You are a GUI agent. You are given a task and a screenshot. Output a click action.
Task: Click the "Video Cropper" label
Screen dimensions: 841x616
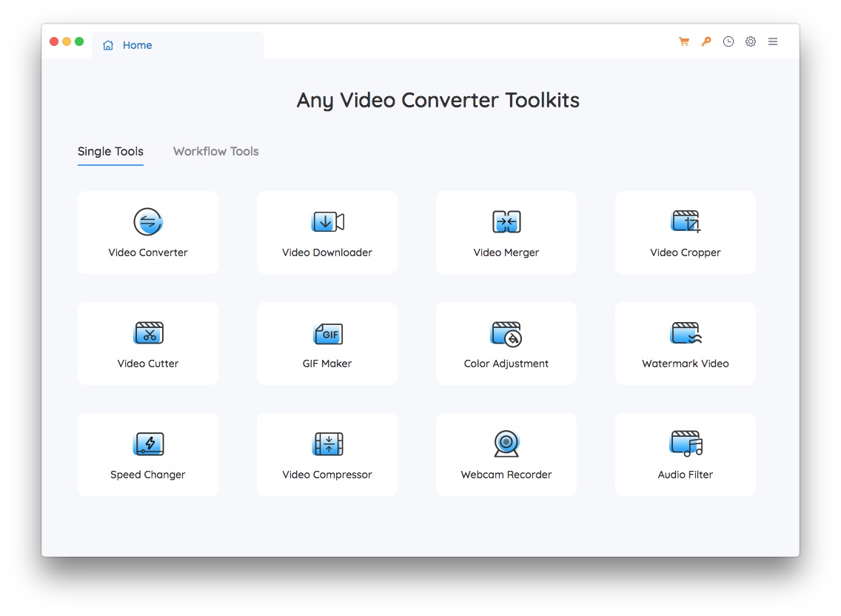[686, 252]
